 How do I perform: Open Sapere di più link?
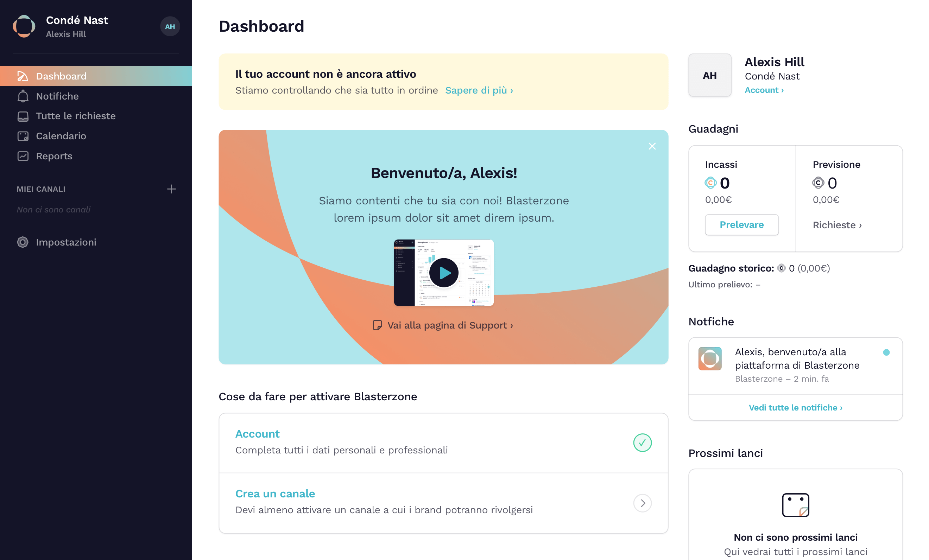click(x=479, y=90)
